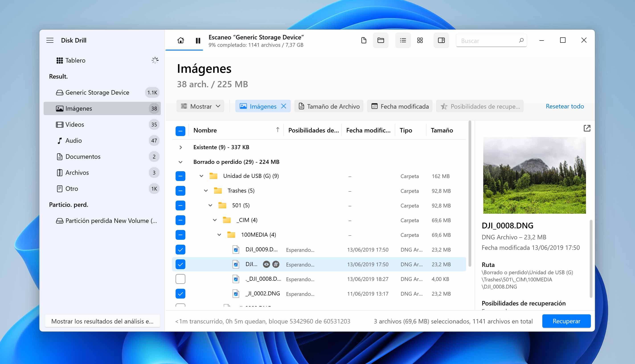Toggle checkbox for _CIM (4) folder
The image size is (635, 364).
click(x=180, y=220)
